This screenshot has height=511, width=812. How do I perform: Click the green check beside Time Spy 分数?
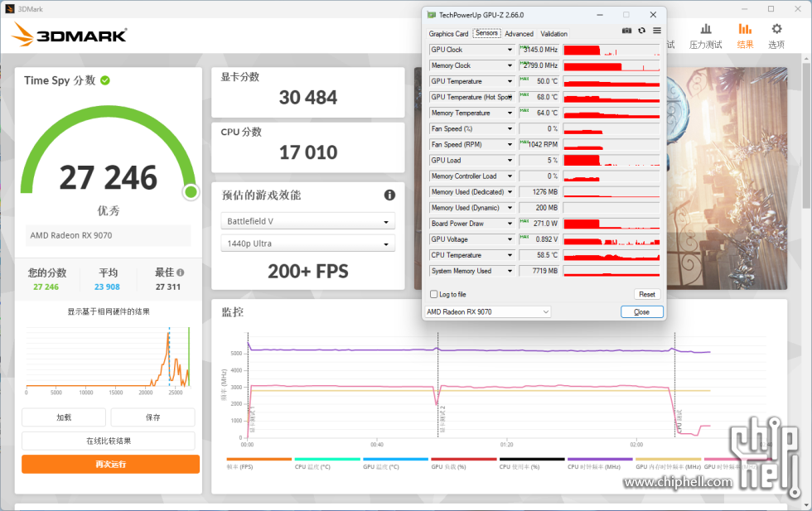click(x=105, y=80)
